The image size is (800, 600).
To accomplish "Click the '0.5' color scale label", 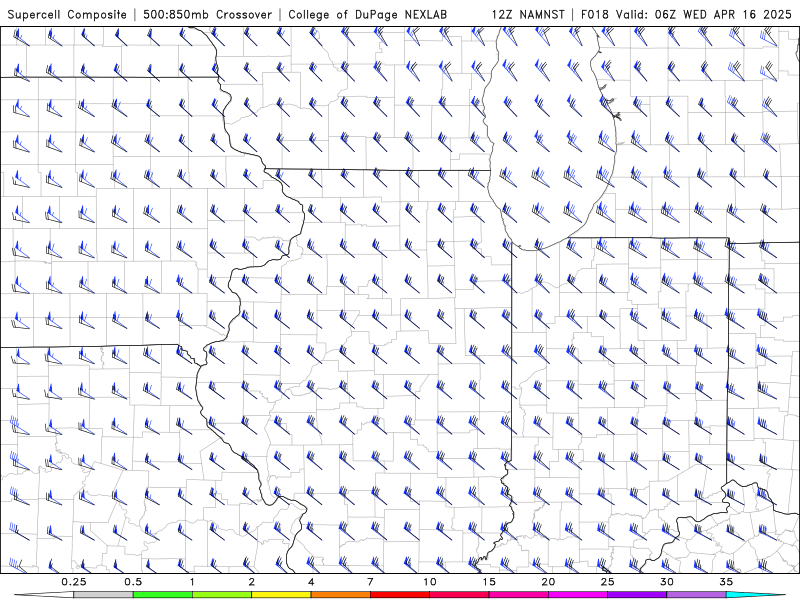I will [x=133, y=582].
